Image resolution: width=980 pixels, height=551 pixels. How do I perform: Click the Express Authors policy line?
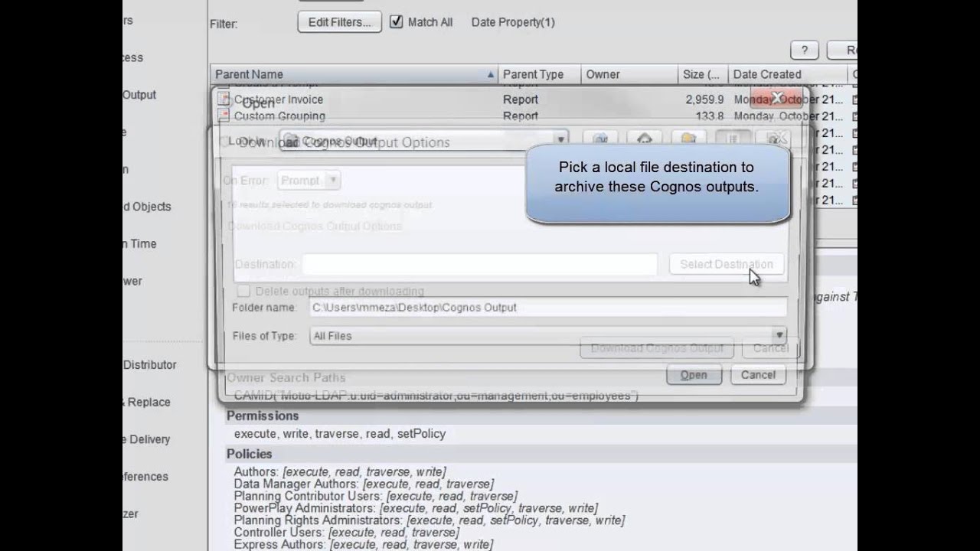[x=364, y=545]
